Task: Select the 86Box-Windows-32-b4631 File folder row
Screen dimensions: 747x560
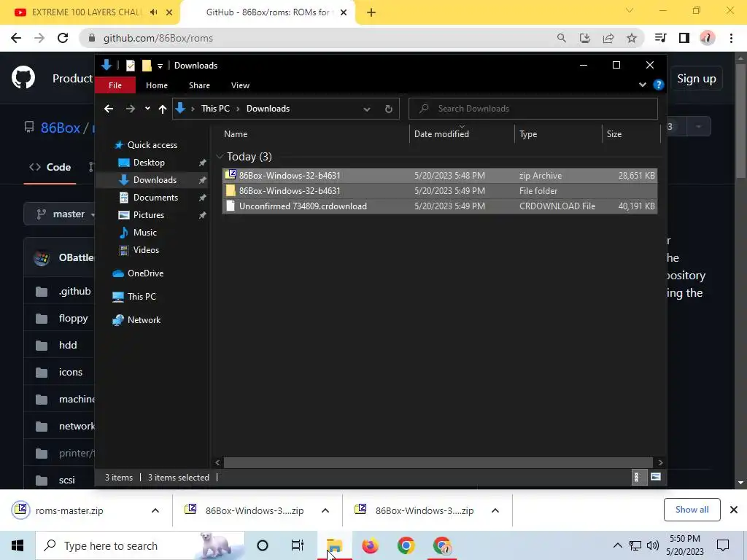Action: (440, 190)
